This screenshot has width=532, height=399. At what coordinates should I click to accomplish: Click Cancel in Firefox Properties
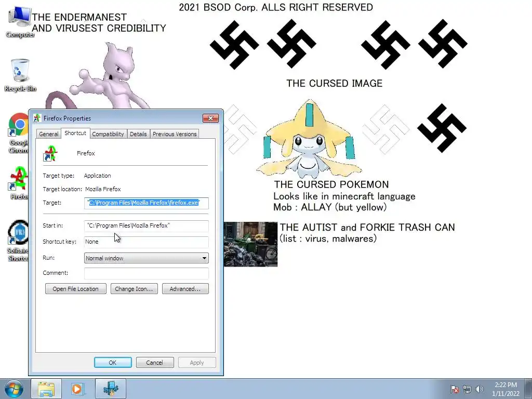coord(155,362)
